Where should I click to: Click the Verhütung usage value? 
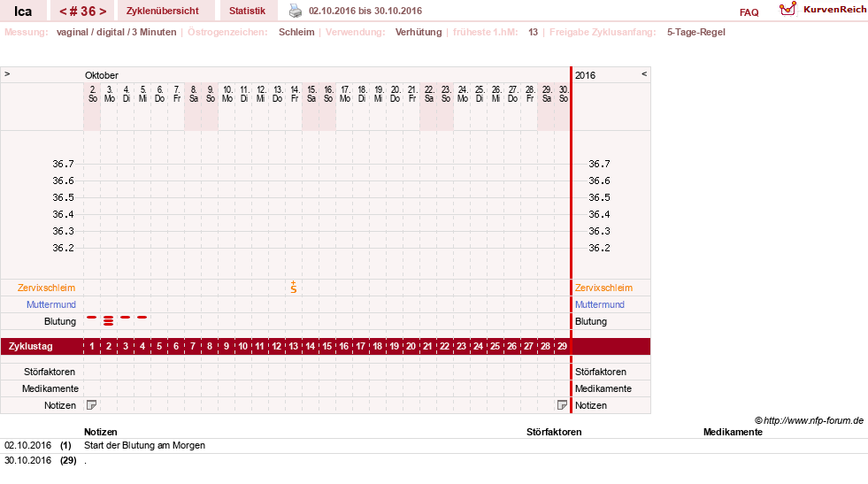[x=419, y=32]
